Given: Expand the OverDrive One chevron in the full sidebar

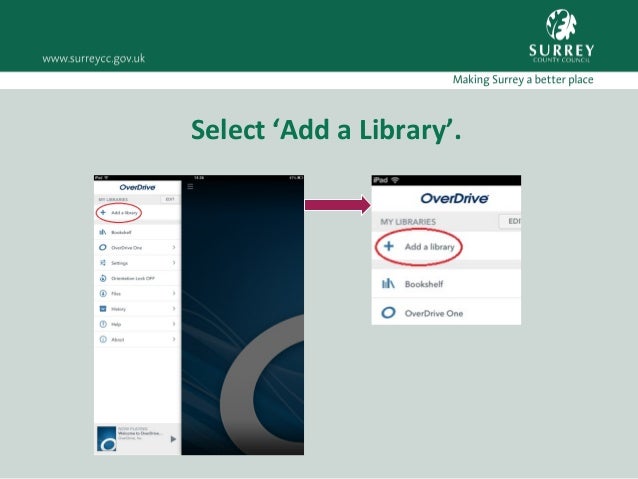Looking at the screenshot, I should coord(174,247).
